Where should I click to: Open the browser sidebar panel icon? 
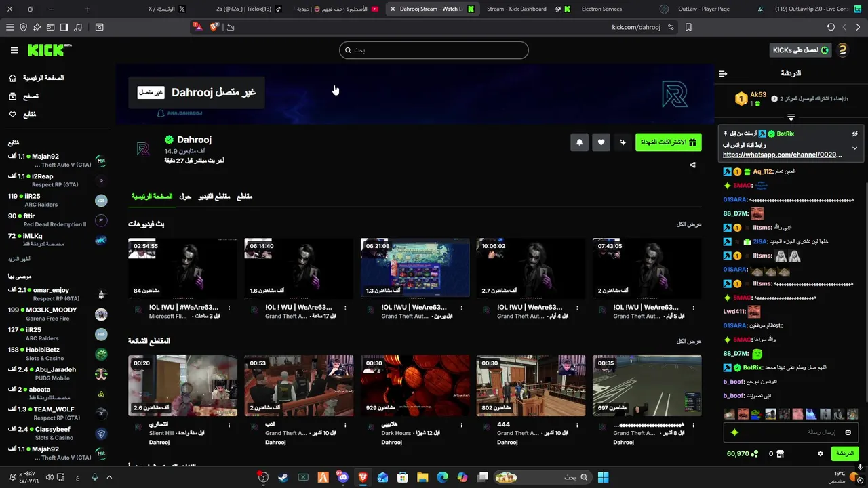click(x=64, y=27)
